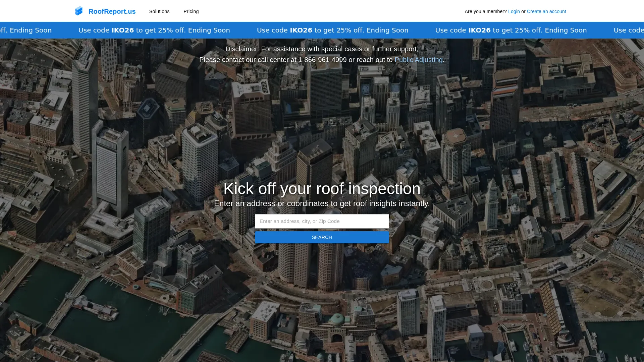
Task: Open the Create an account link
Action: click(x=546, y=11)
